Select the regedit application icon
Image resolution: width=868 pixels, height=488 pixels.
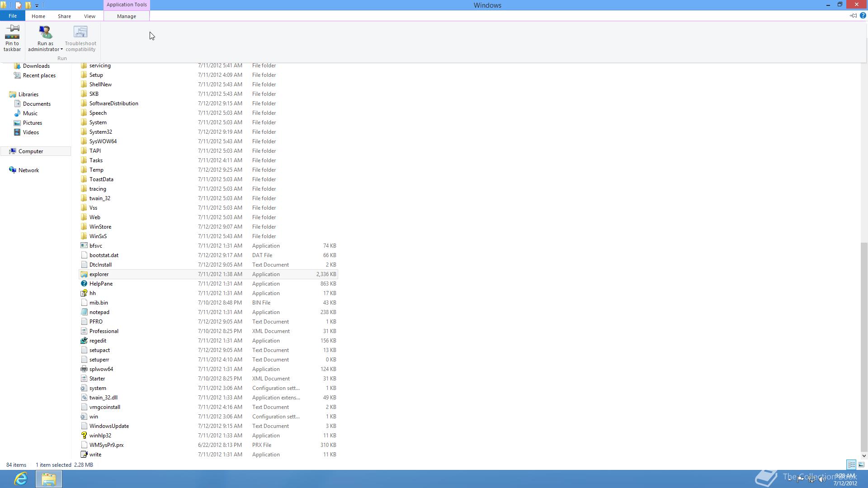pyautogui.click(x=84, y=341)
